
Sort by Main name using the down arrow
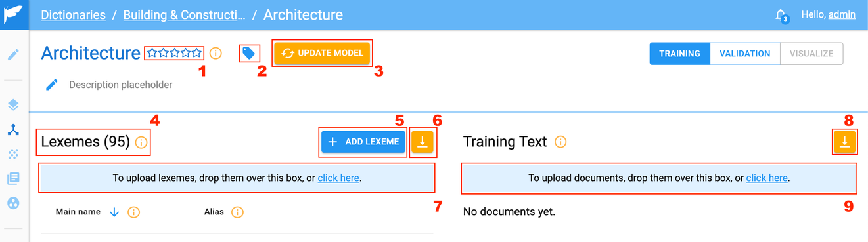114,212
